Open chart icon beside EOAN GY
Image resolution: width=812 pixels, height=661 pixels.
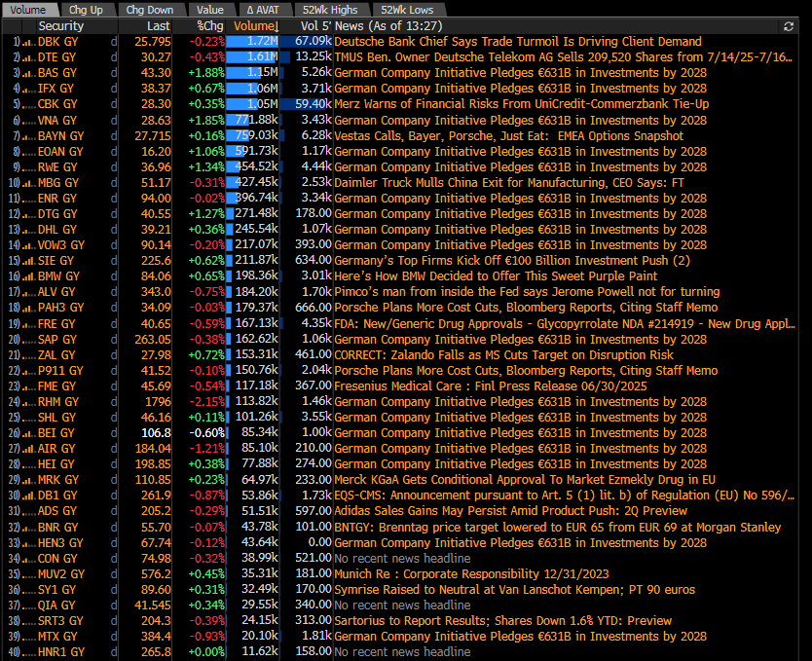(28, 152)
